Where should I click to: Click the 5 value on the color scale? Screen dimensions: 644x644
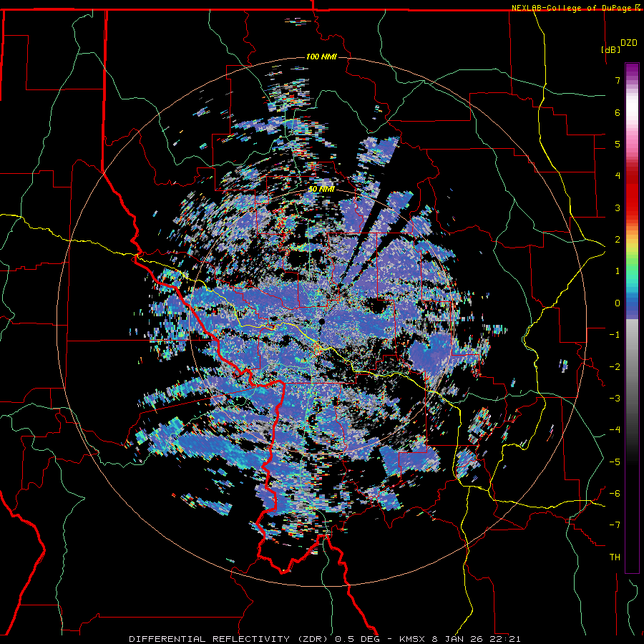(x=618, y=144)
